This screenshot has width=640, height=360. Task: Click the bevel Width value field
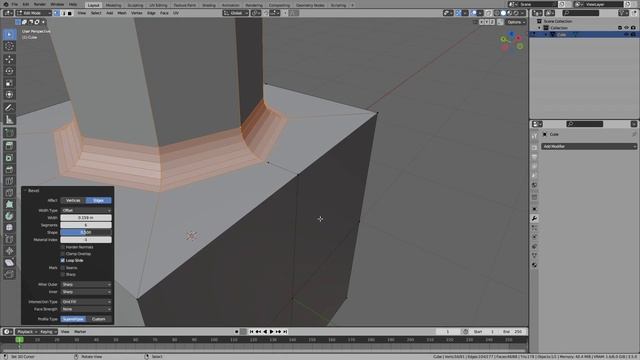[86, 218]
